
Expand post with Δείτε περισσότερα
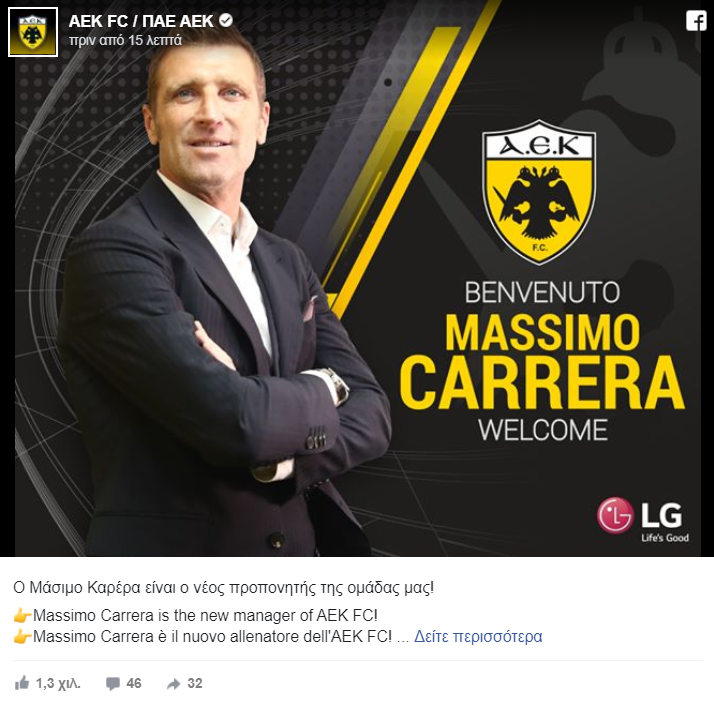(478, 636)
